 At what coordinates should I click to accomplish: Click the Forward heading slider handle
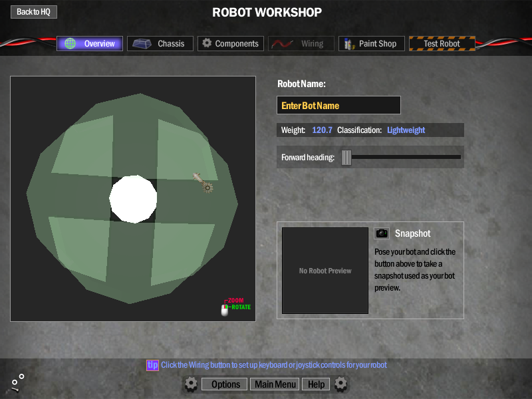(346, 158)
